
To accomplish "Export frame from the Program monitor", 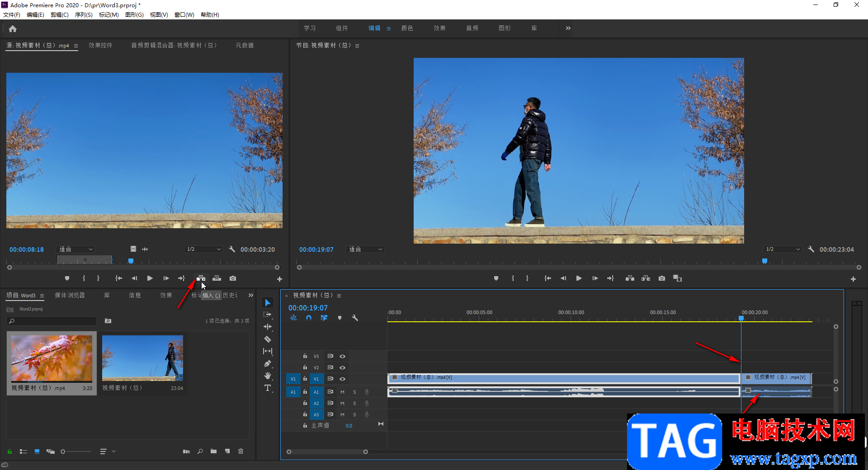I will click(x=662, y=278).
